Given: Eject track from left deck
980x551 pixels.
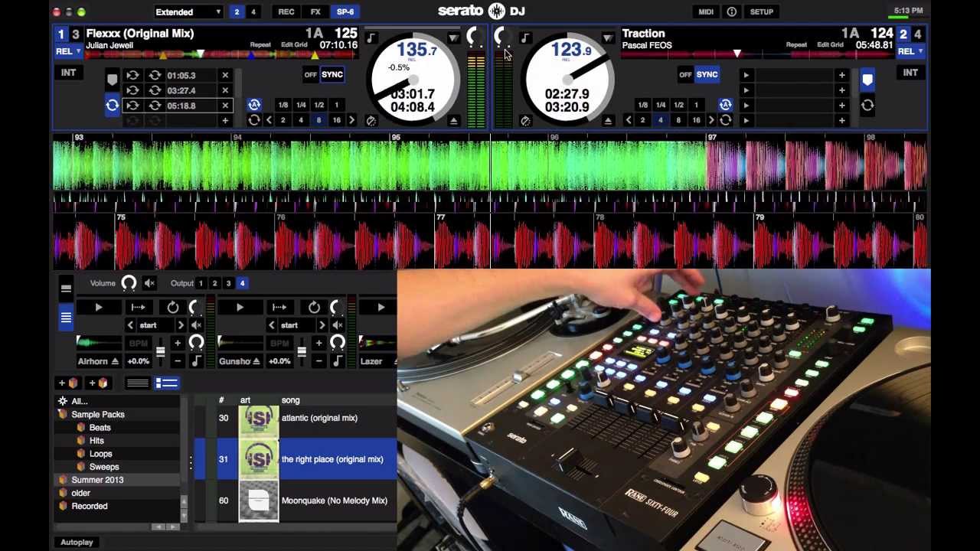Looking at the screenshot, I should point(453,121).
